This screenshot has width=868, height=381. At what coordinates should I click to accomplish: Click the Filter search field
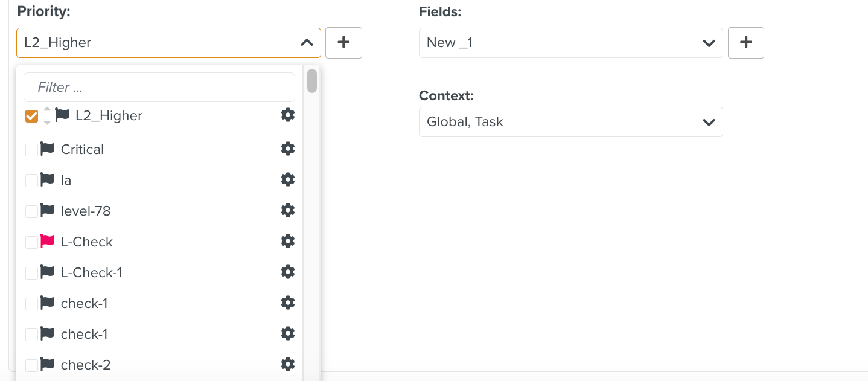click(159, 88)
